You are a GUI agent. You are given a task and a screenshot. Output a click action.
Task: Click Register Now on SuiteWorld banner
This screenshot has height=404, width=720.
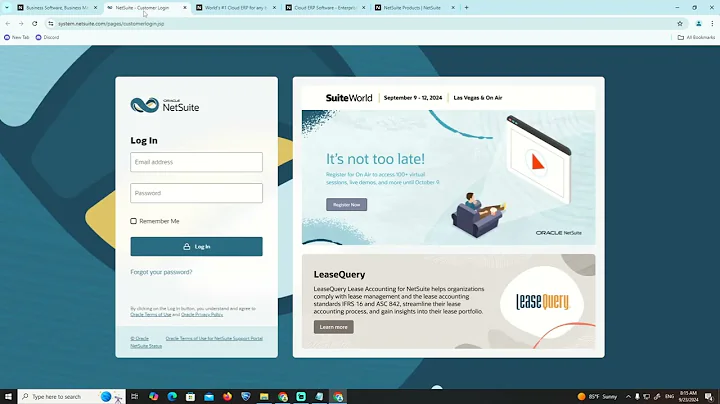tap(347, 205)
